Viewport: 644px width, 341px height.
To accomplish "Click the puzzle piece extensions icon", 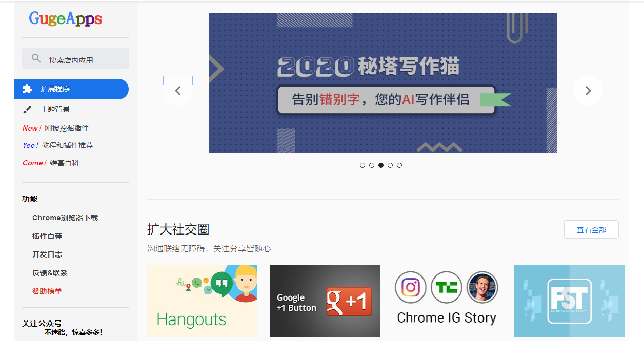I will [28, 89].
